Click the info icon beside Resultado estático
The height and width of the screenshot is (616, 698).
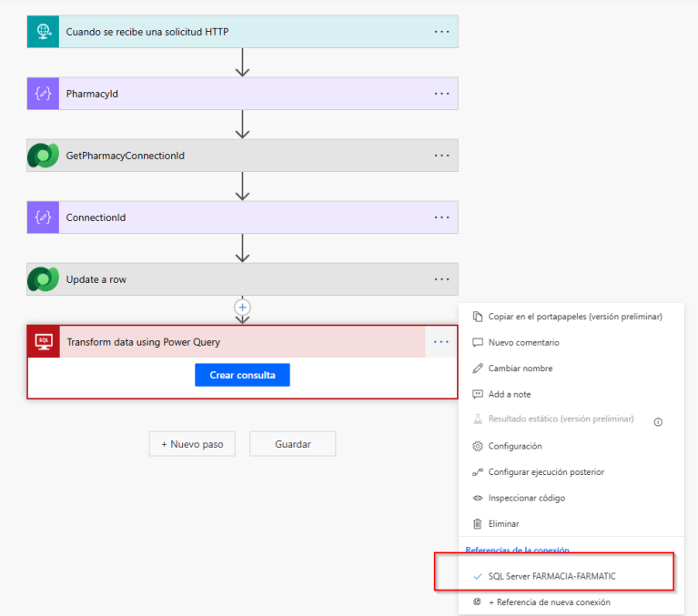pyautogui.click(x=658, y=422)
